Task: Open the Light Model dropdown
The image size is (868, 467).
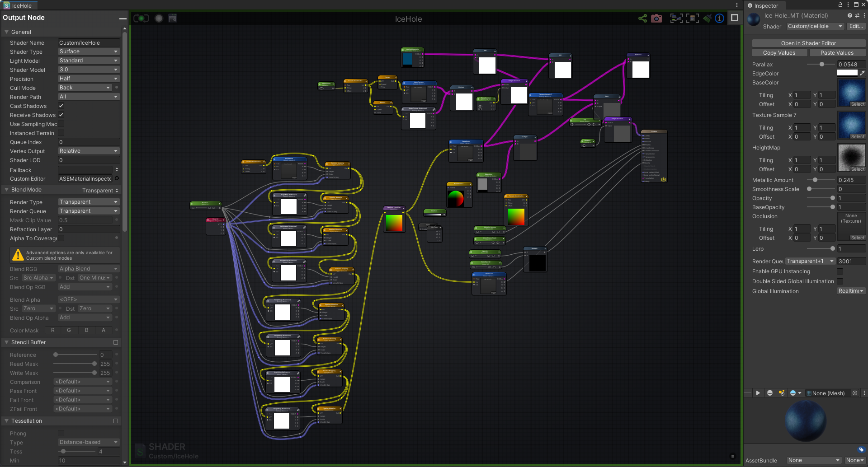Action: pyautogui.click(x=89, y=61)
